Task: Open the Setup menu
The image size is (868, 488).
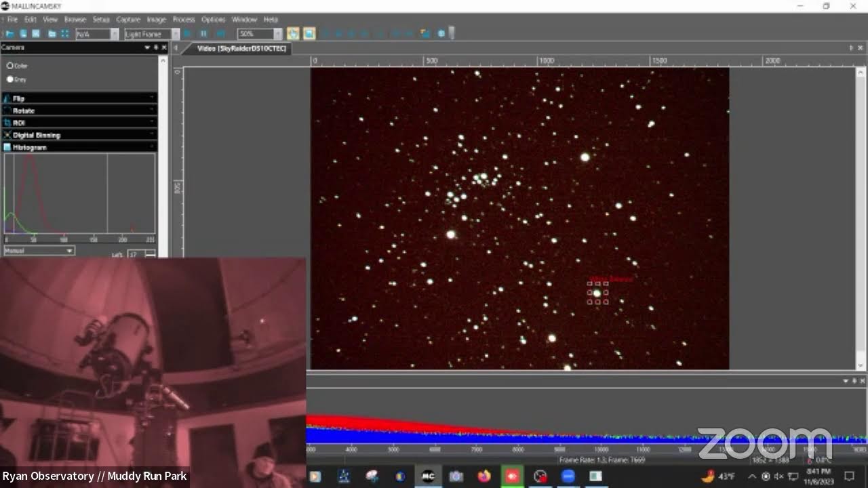Action: point(101,20)
